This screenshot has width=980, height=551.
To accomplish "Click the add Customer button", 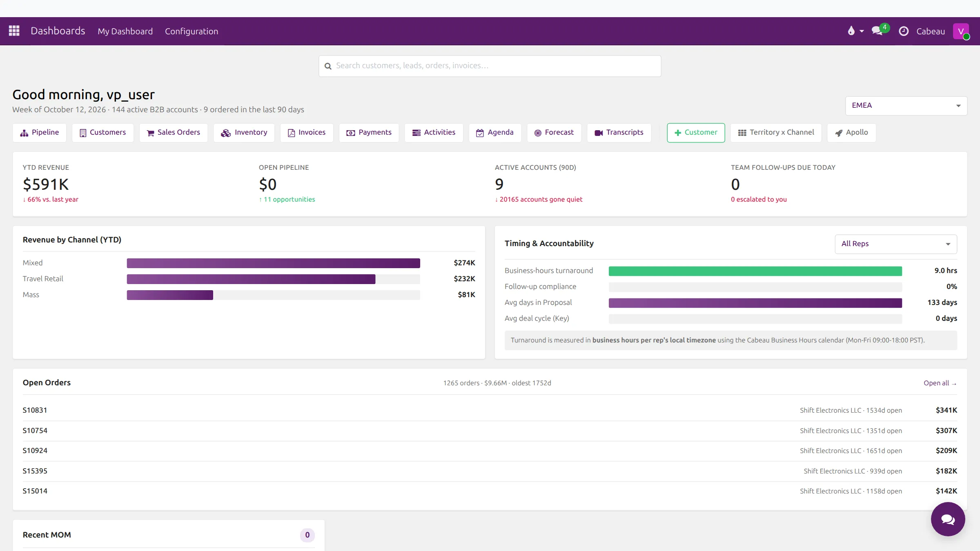I will [696, 133].
